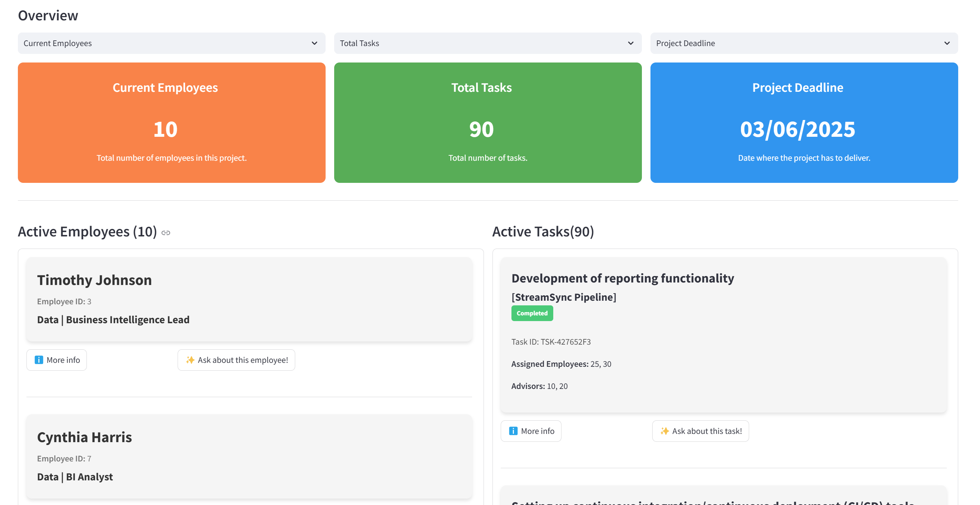Click the blue Project Deadline card
This screenshot has width=980, height=505.
[x=804, y=122]
